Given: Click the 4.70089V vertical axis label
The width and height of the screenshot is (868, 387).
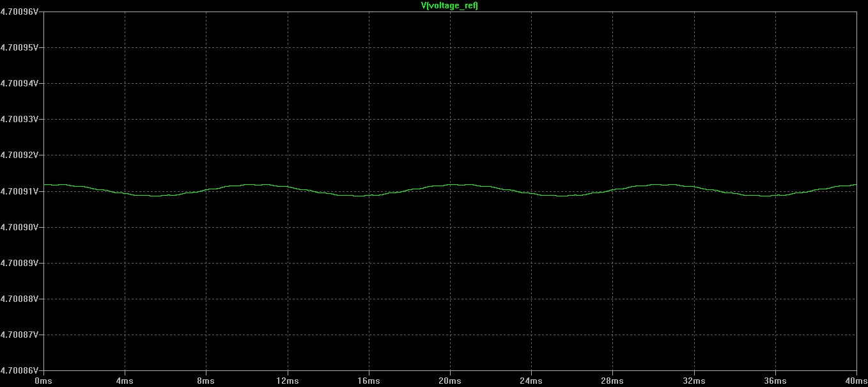Looking at the screenshot, I should (19, 263).
